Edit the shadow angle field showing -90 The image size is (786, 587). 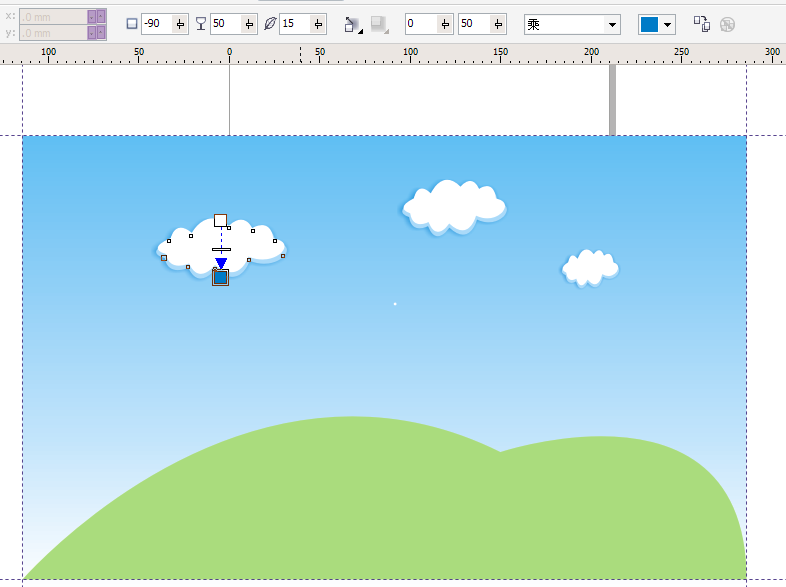point(156,24)
